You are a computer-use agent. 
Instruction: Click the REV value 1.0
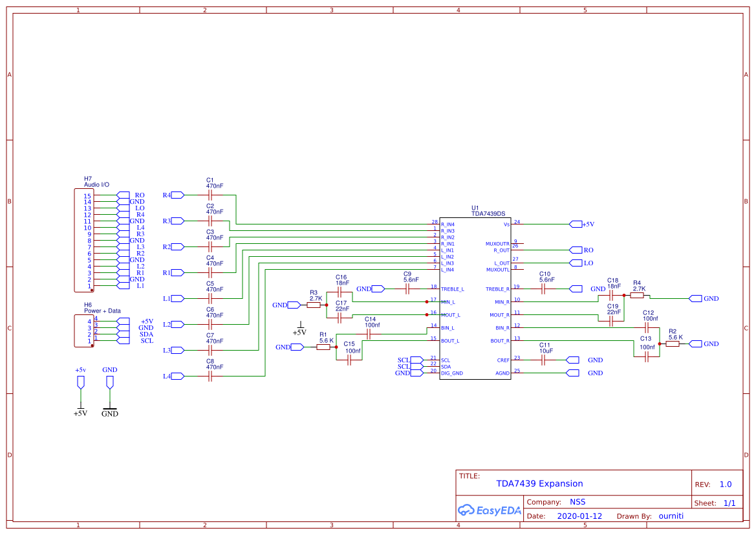(725, 484)
